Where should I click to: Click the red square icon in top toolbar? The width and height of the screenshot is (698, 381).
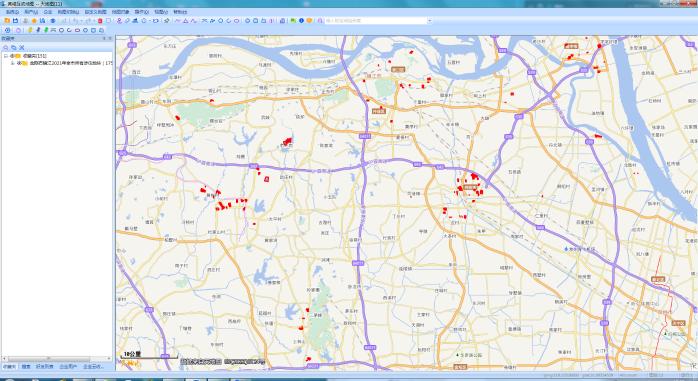click(100, 21)
